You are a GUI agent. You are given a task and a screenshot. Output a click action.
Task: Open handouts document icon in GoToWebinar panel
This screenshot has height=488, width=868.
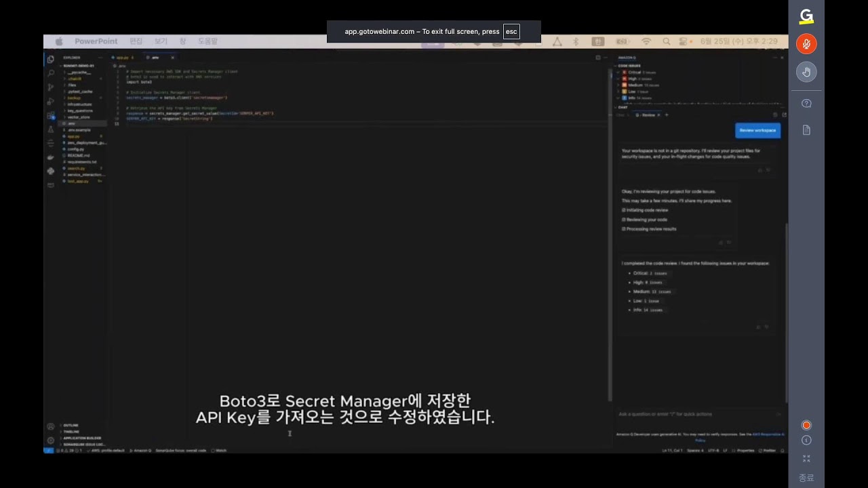tap(806, 130)
